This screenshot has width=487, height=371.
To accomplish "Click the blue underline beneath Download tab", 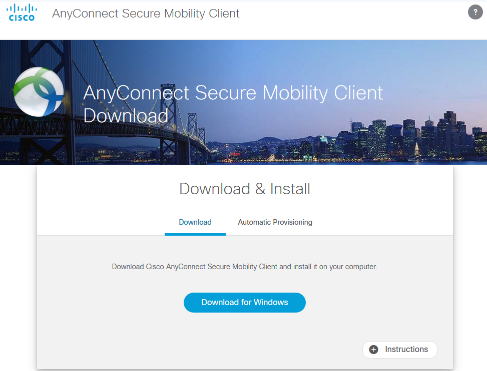I will 195,234.
